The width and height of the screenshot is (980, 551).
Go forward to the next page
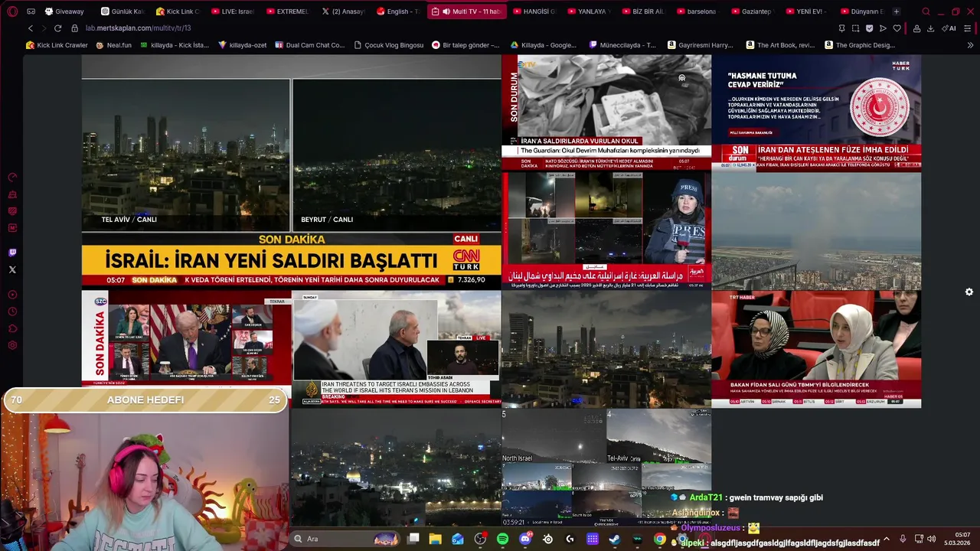(44, 28)
